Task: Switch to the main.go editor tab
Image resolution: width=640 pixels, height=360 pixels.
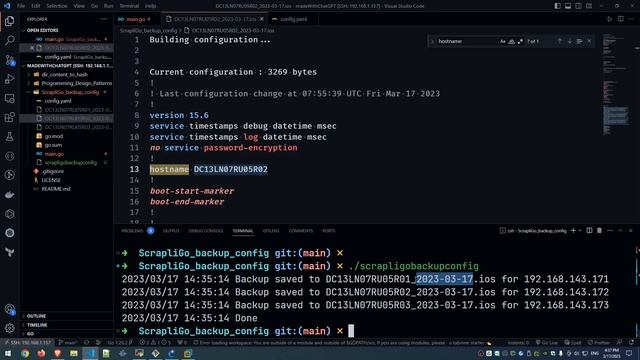Action: coord(135,19)
